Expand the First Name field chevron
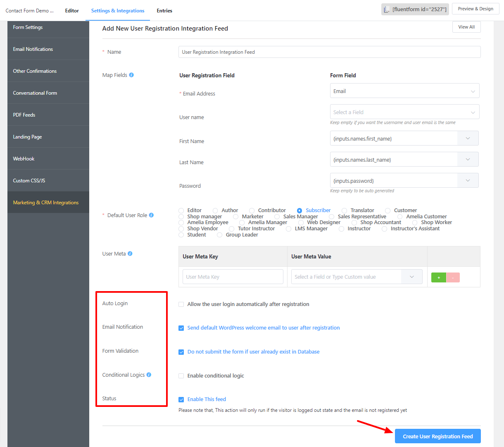The width and height of the screenshot is (504, 447). [468, 139]
